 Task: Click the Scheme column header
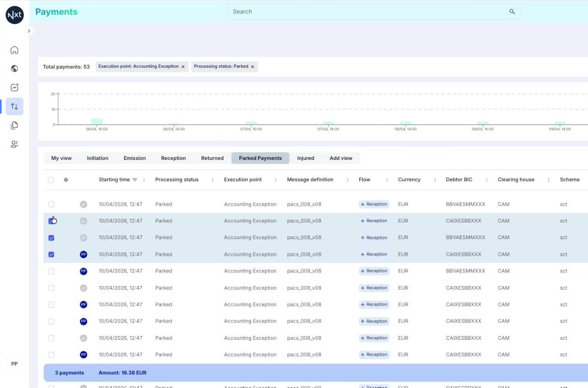(x=569, y=180)
